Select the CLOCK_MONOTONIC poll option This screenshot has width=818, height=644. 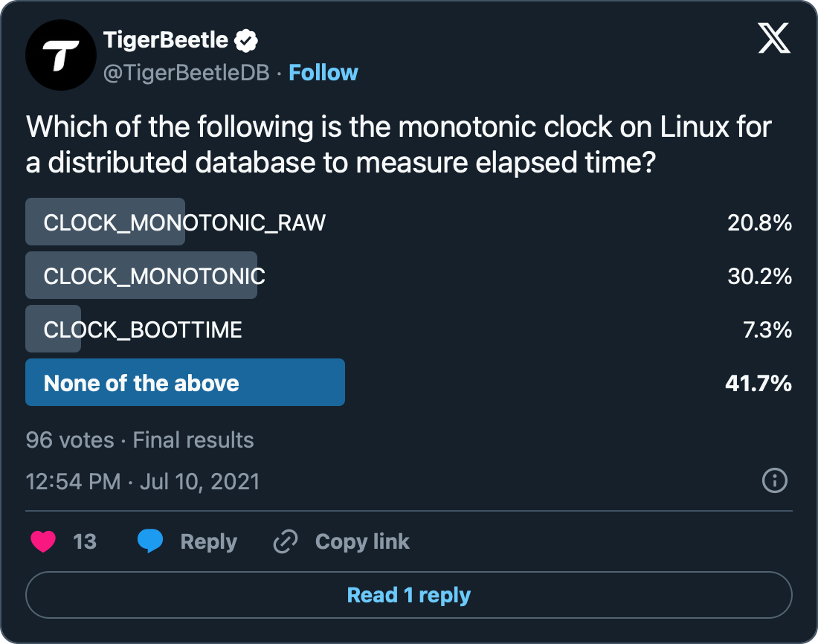click(x=155, y=276)
